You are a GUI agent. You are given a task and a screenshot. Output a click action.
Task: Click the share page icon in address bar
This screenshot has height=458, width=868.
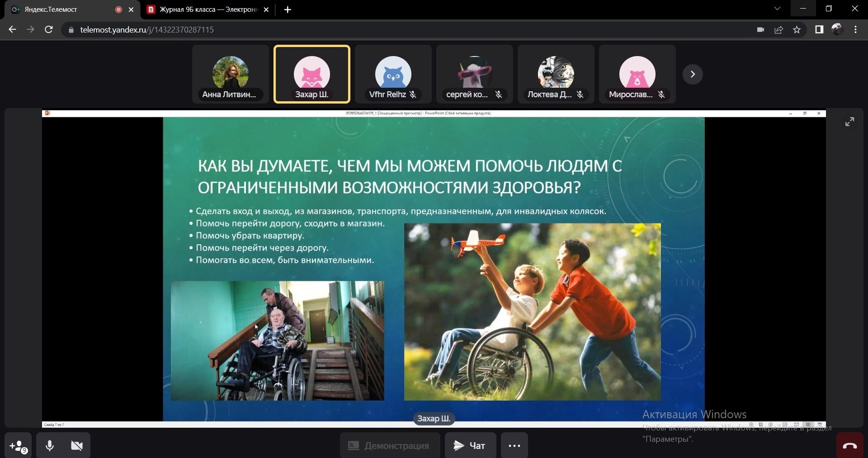(778, 30)
